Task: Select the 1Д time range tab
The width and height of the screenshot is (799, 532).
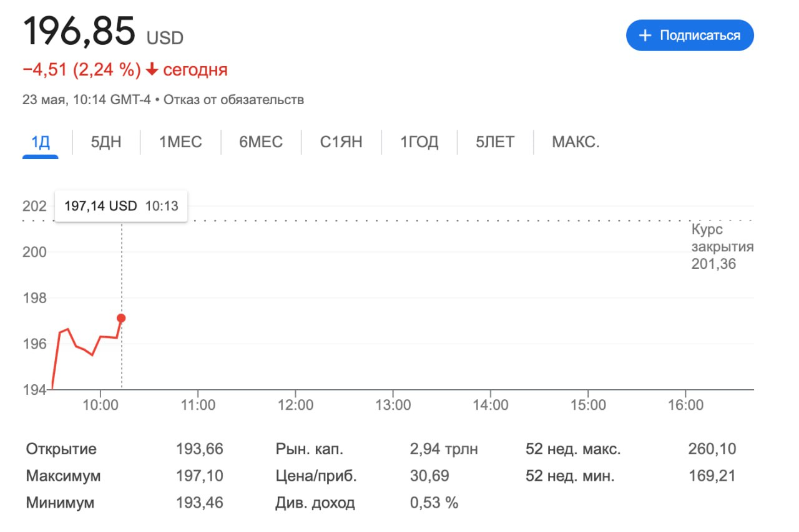Action: pos(41,142)
